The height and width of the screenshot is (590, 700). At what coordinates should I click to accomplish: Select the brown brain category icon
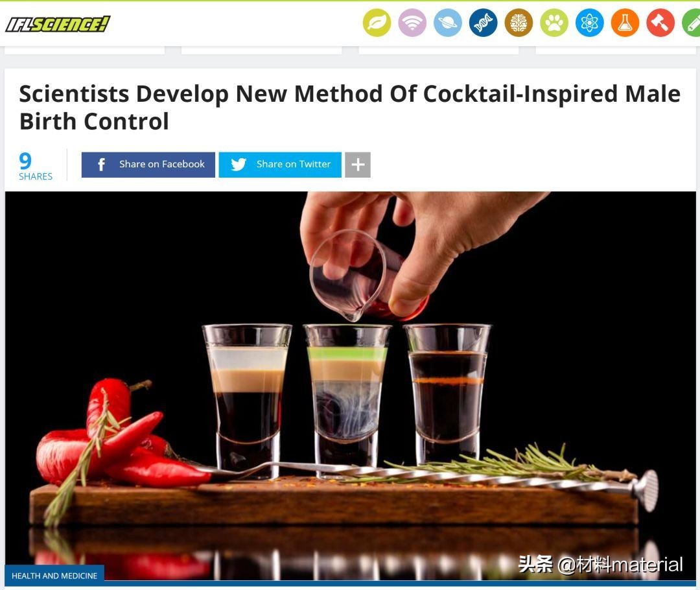(519, 23)
